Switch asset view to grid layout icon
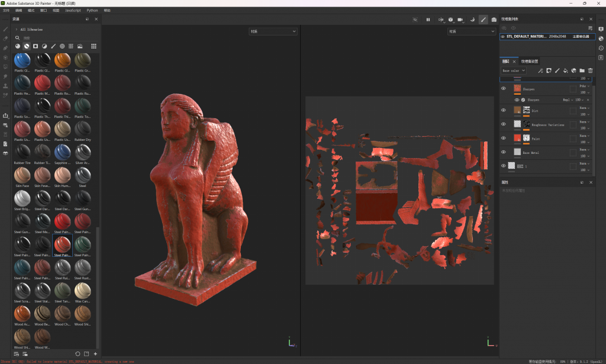606x364 pixels. [94, 46]
